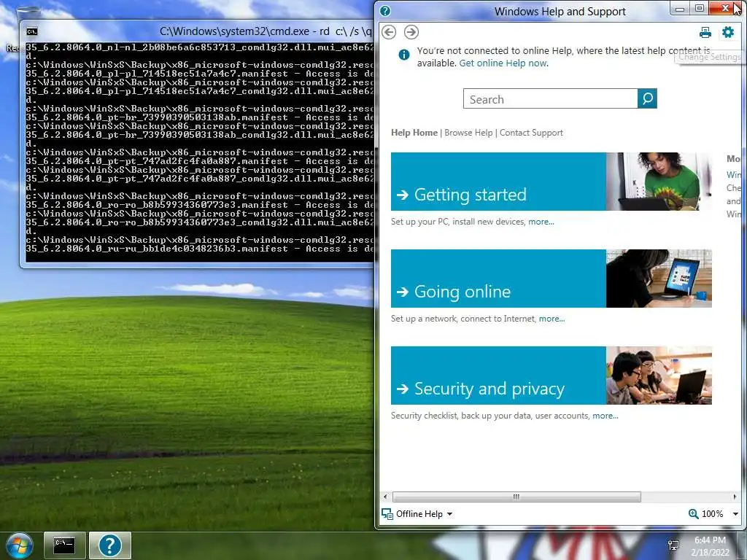Switch to cmd taskbar button
The image size is (747, 560).
pyautogui.click(x=64, y=545)
